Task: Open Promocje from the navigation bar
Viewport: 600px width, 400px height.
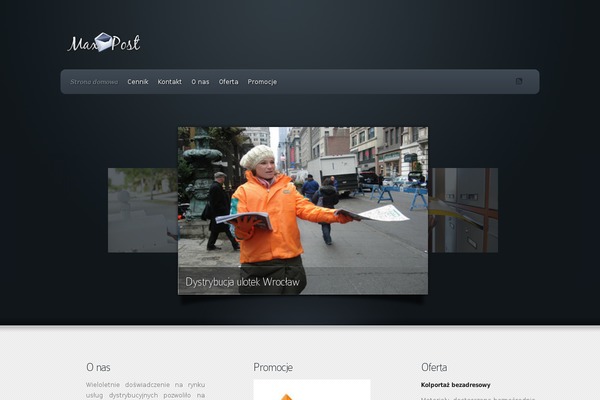Action: click(262, 82)
